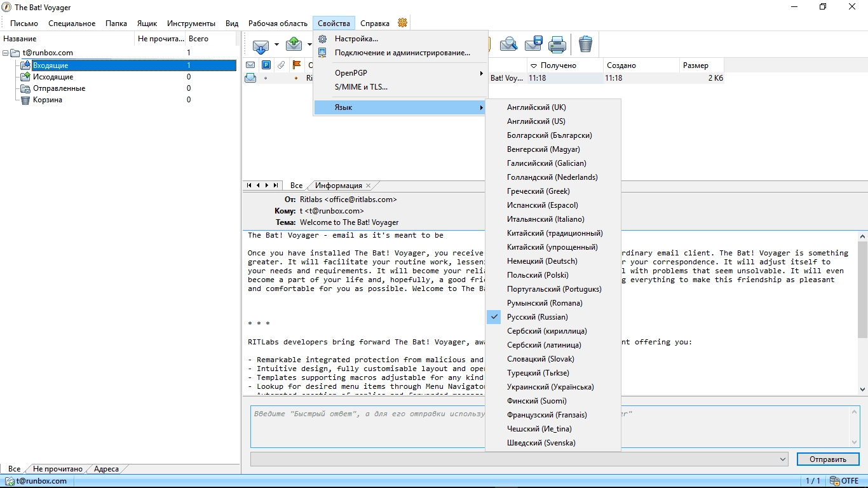Click the get new mail envelope icon
Viewport: 868px width, 488px height.
[x=260, y=45]
